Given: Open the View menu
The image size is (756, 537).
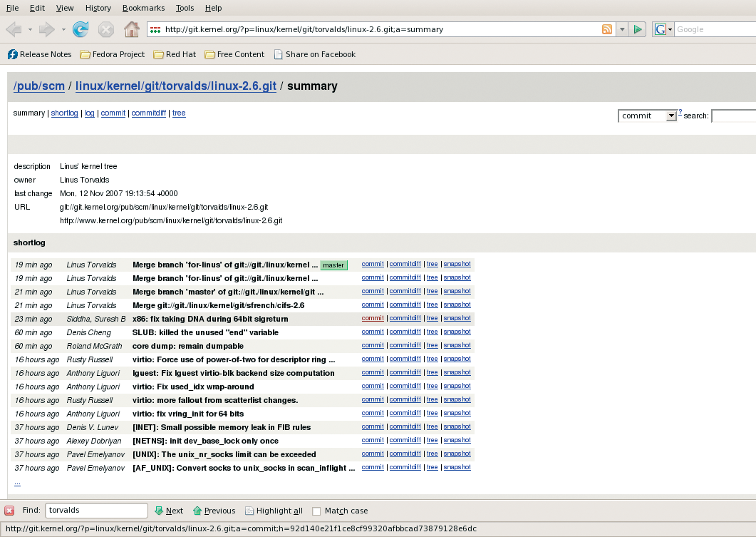Looking at the screenshot, I should tap(65, 8).
